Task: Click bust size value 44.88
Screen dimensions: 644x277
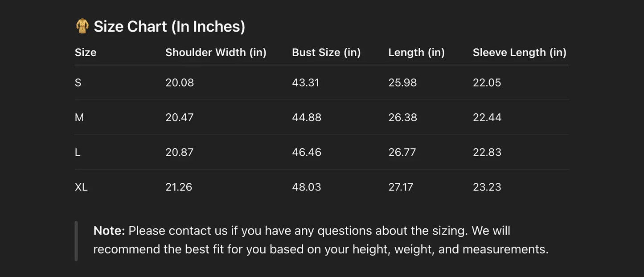Action: tap(307, 117)
